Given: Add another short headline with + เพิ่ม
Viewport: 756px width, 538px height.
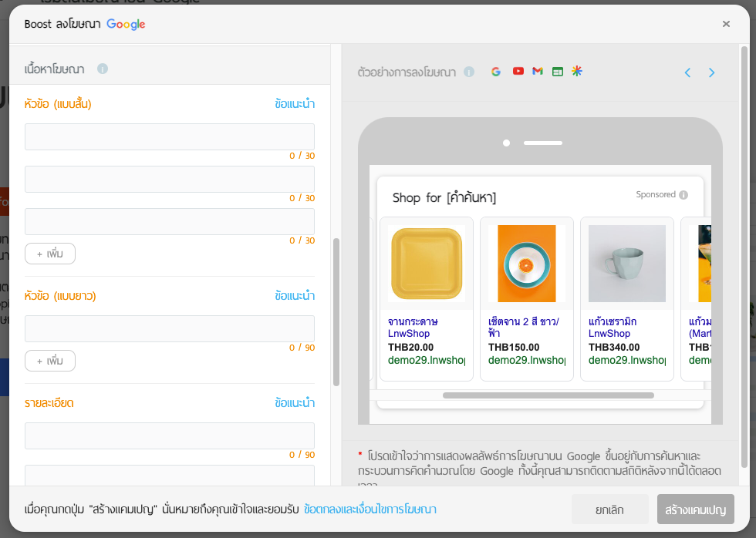Looking at the screenshot, I should [50, 254].
